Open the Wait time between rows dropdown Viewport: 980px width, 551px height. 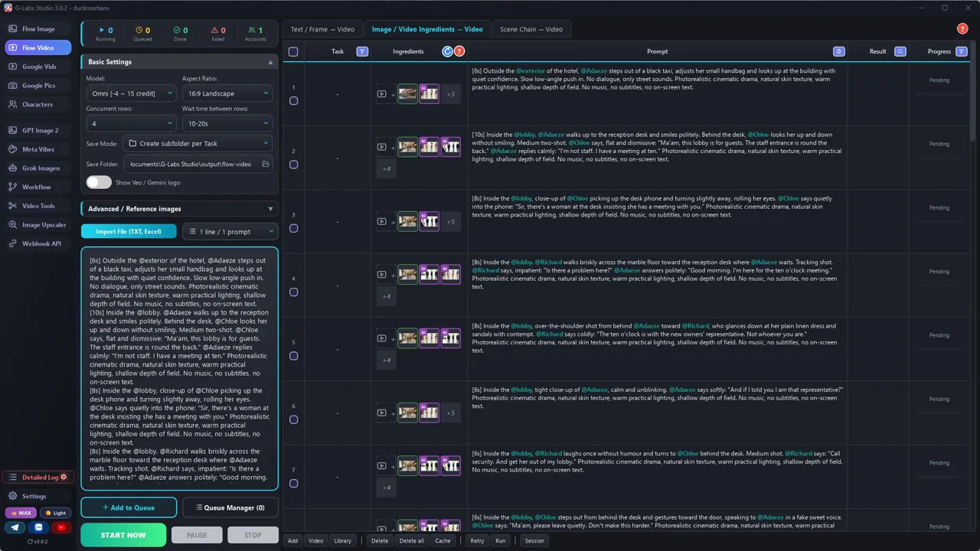[x=227, y=123]
